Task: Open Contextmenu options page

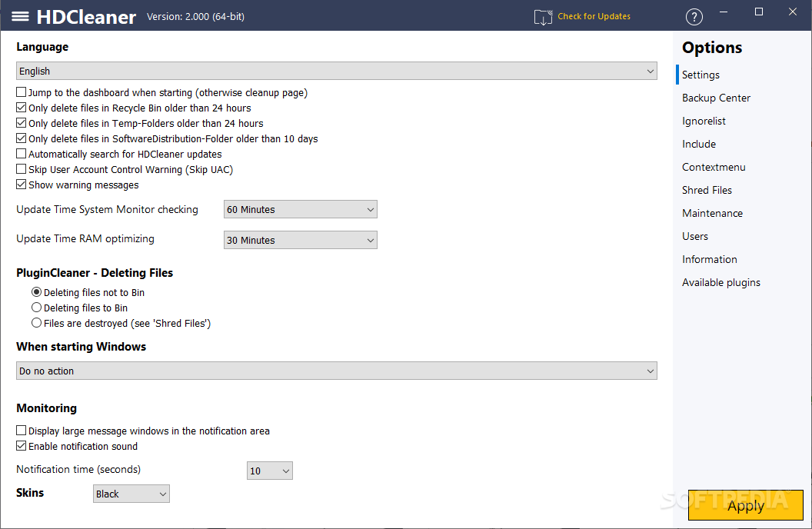Action: pyautogui.click(x=713, y=167)
